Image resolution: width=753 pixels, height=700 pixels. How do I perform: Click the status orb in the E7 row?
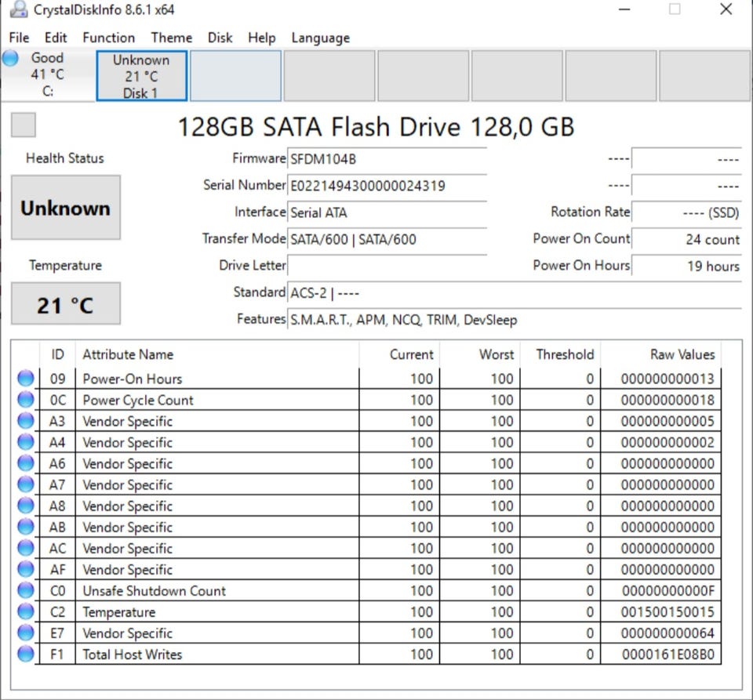click(x=26, y=633)
